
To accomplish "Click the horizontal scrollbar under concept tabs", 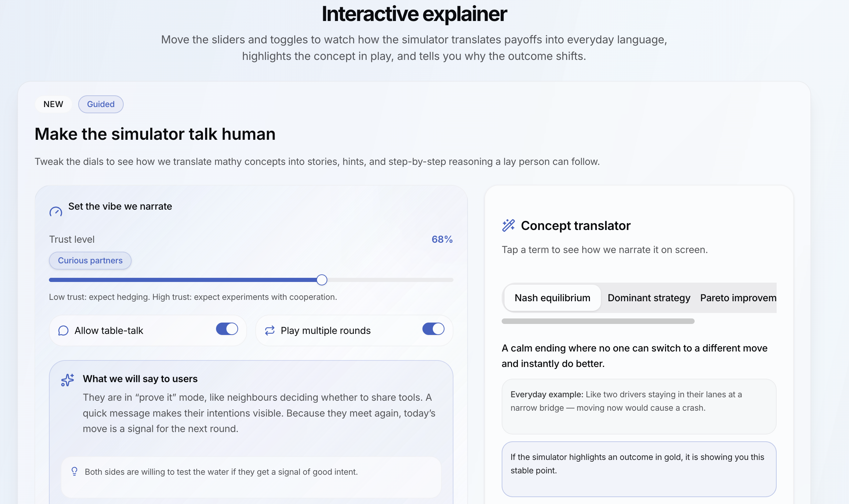I will [598, 321].
